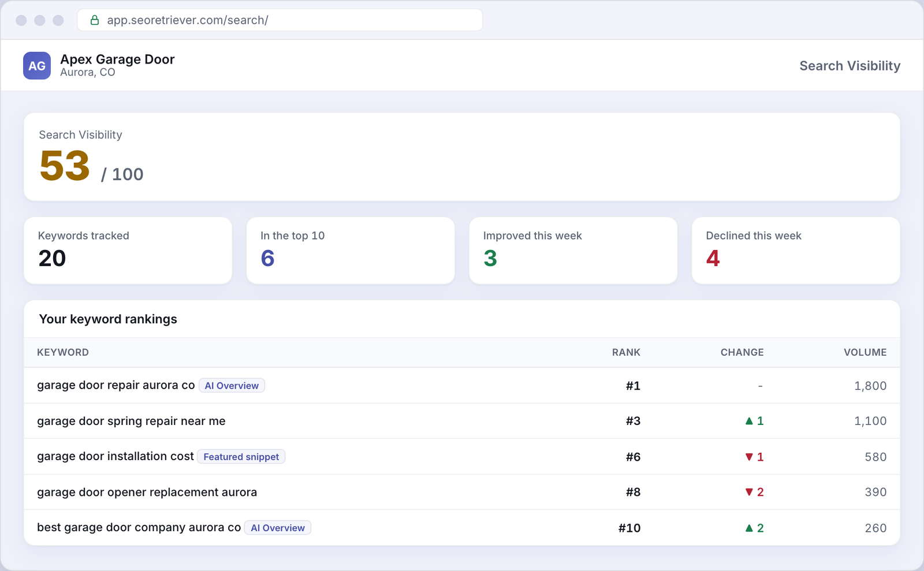Open the Declined this week card

click(796, 251)
